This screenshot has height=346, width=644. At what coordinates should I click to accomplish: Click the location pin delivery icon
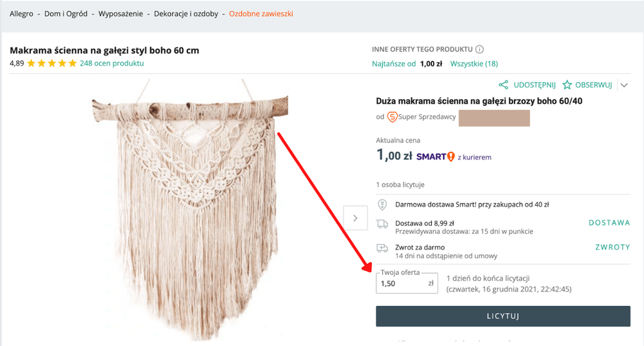tap(382, 205)
